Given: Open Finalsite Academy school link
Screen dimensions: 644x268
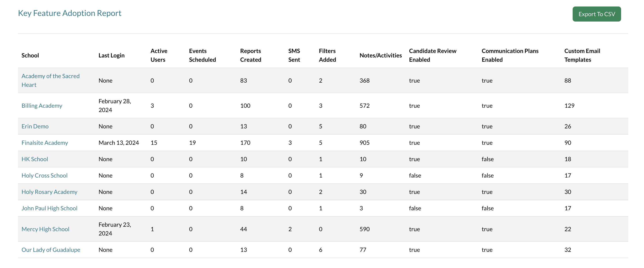Looking at the screenshot, I should point(44,143).
